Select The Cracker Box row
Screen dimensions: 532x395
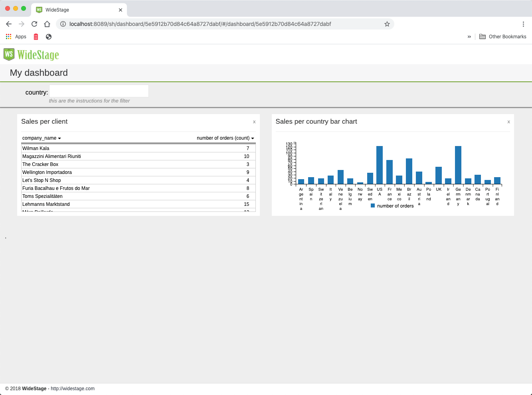pyautogui.click(x=138, y=164)
